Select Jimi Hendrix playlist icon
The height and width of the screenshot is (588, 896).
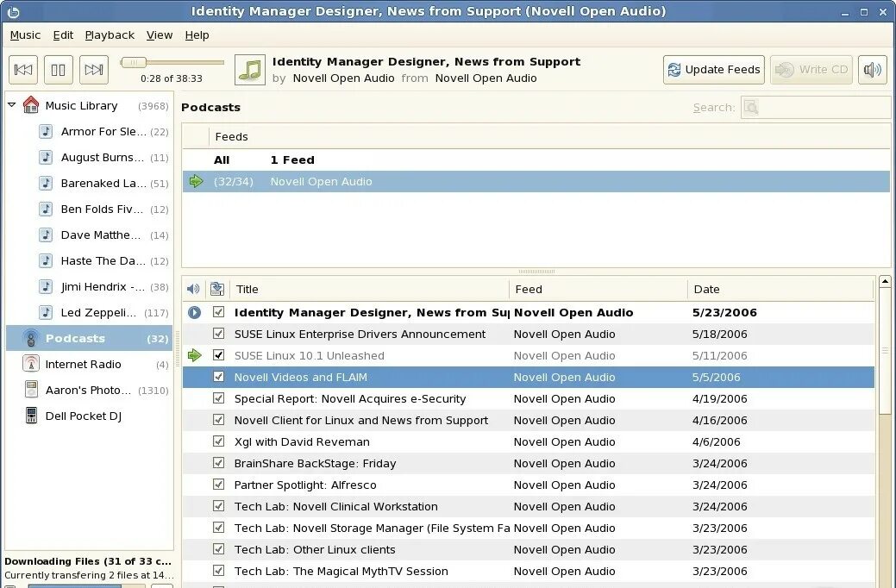[46, 286]
